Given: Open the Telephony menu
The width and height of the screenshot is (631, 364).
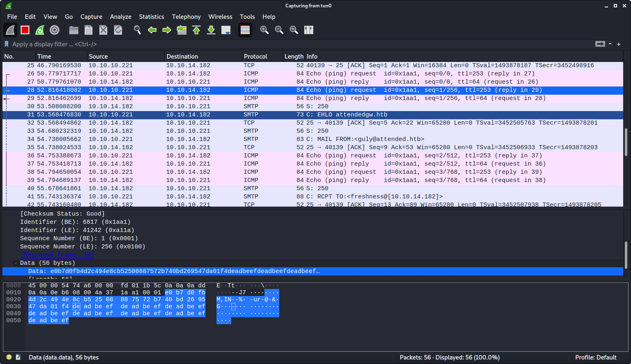Looking at the screenshot, I should coord(186,17).
